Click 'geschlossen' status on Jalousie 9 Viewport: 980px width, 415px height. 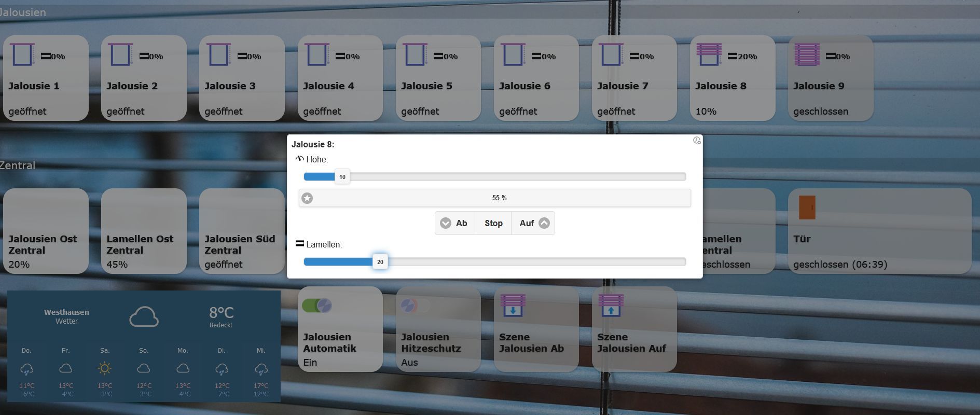click(x=821, y=112)
